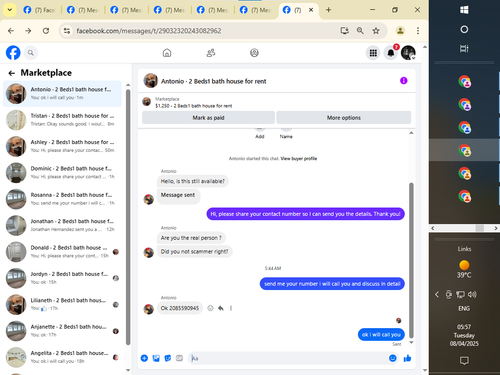Send a thumbs-up like

tap(407, 358)
